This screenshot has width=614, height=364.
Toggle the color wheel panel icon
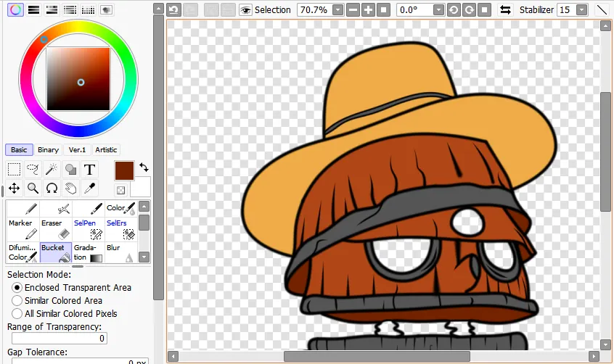pos(15,9)
